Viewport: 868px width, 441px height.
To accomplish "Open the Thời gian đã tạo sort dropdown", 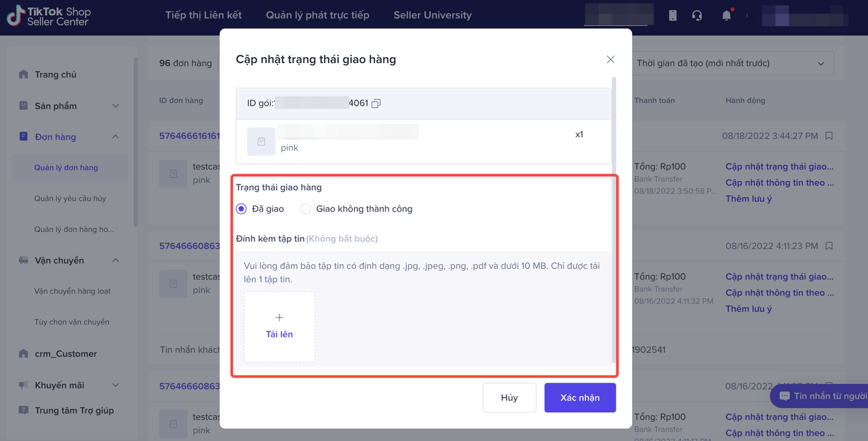I will click(730, 63).
